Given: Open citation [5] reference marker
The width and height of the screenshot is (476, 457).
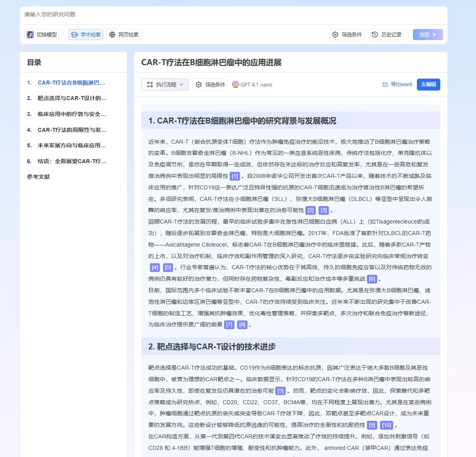Looking at the screenshot, I should point(168,268).
